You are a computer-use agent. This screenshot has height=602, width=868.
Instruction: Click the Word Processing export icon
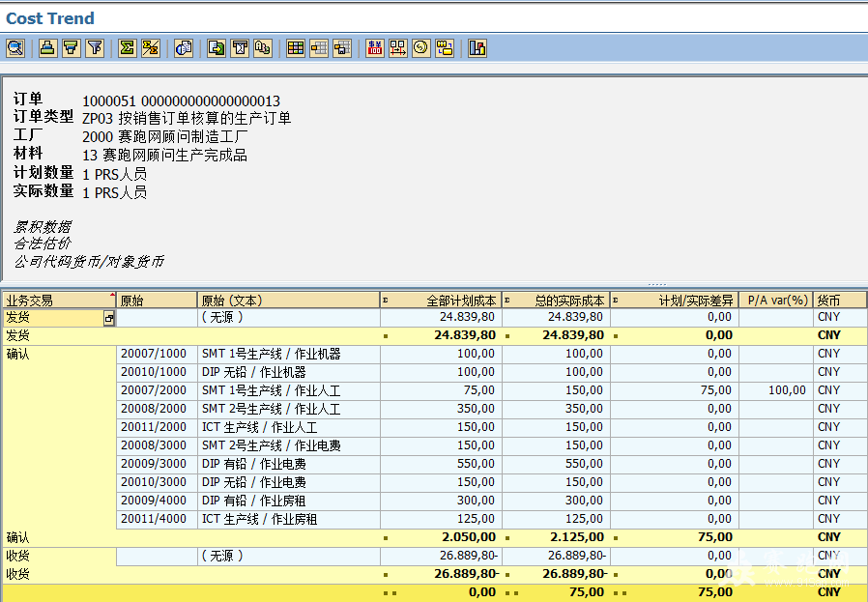pyautogui.click(x=240, y=48)
